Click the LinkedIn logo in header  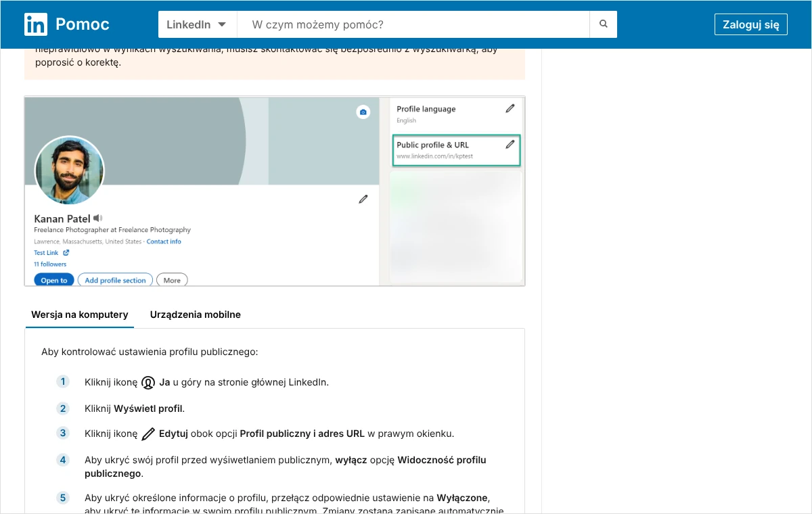(x=36, y=24)
